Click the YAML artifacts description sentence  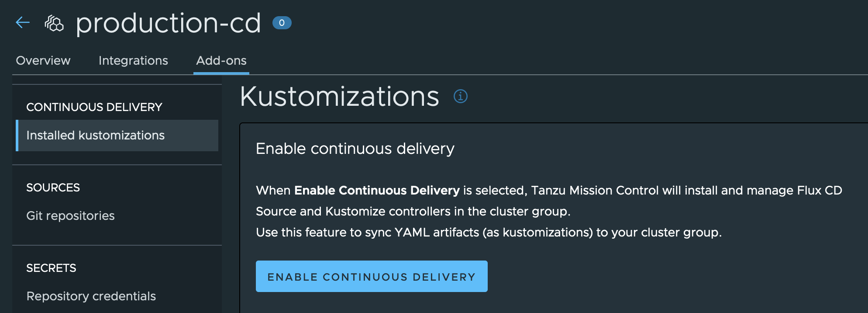[489, 232]
